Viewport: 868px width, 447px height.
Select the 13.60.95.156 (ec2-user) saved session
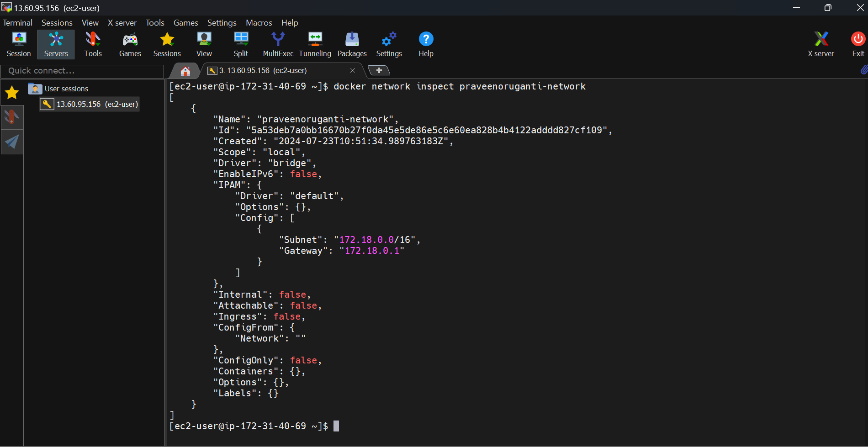pos(90,104)
